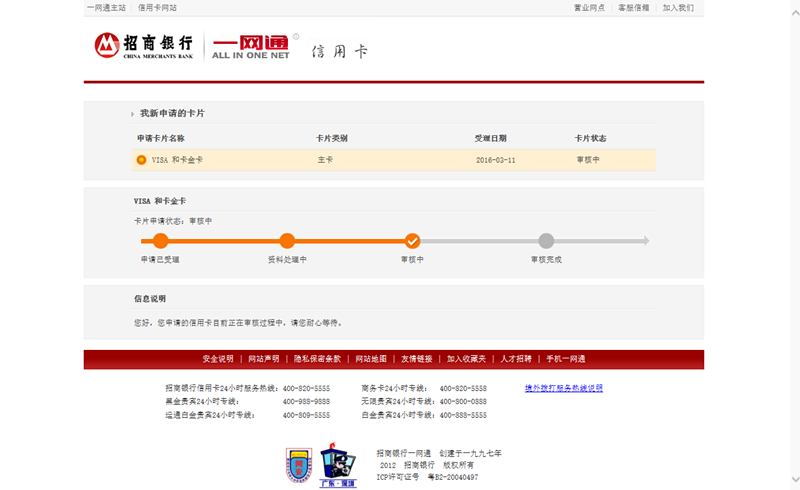Image resolution: width=800 pixels, height=490 pixels.
Task: Go to the 营业网点 link
Action: (x=589, y=8)
